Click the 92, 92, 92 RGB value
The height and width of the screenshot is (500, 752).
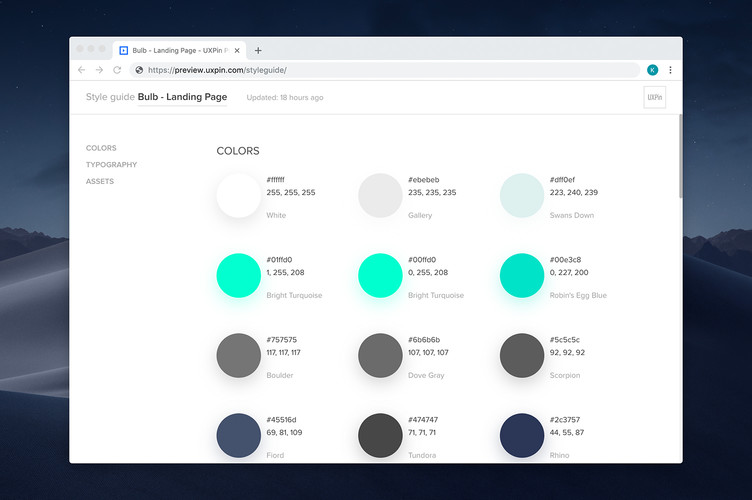(x=567, y=352)
